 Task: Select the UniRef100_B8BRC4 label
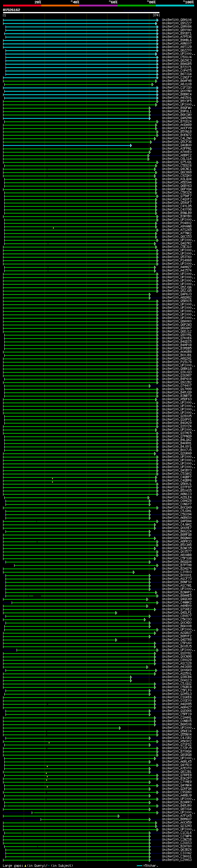tap(176, 94)
